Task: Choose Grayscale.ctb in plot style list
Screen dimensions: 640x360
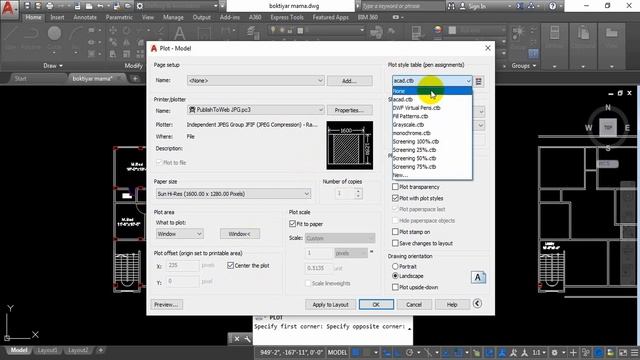Action: click(432, 124)
